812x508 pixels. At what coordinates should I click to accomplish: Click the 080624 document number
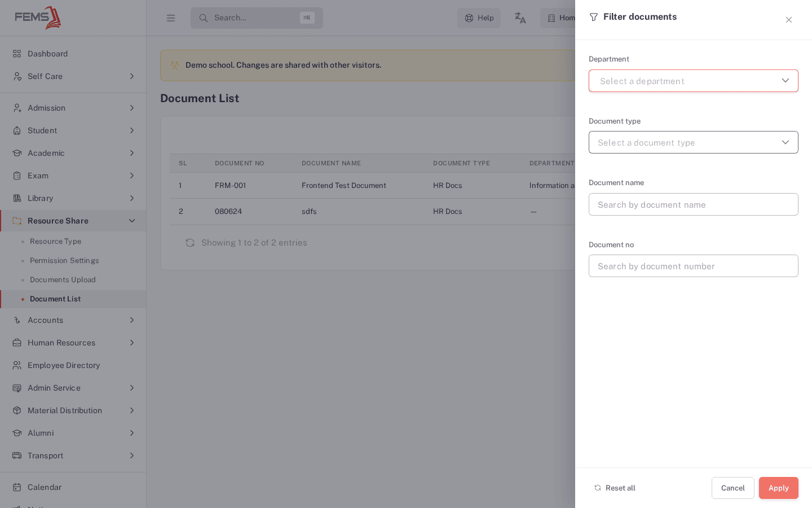[228, 211]
